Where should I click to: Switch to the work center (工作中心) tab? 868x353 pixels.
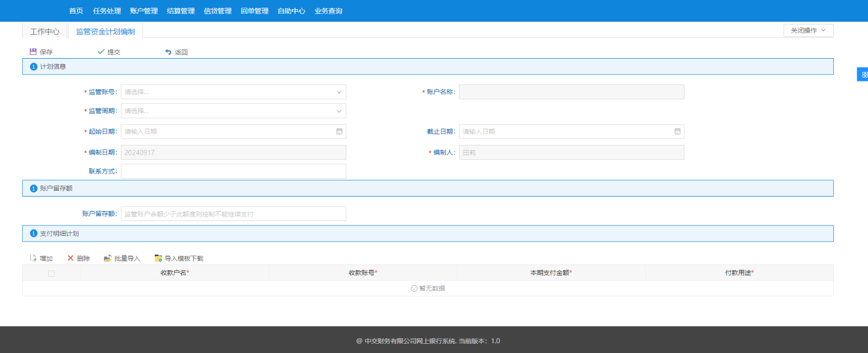44,31
